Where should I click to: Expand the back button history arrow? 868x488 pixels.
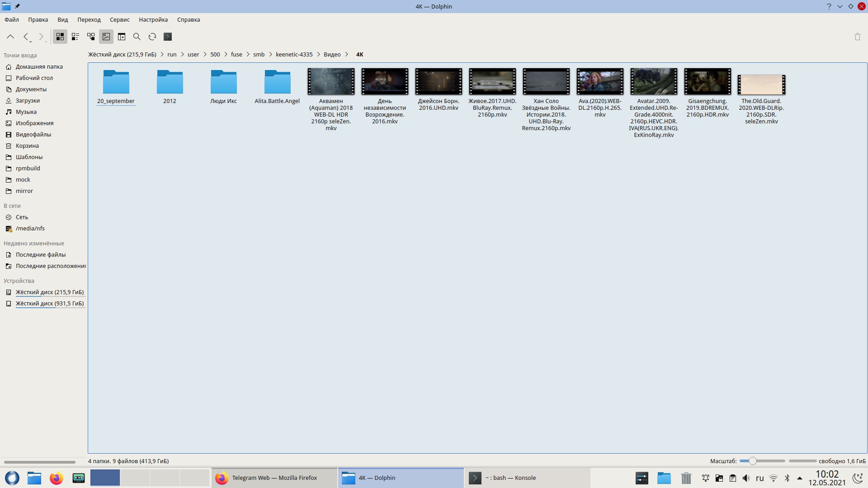30,42
